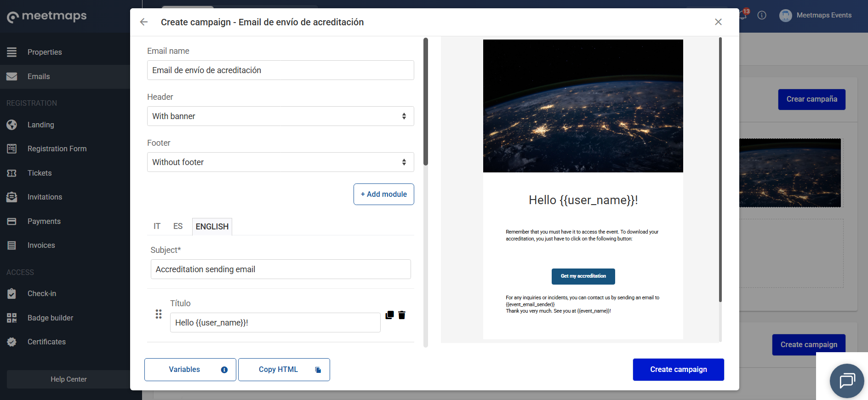Click the email preview scrollbar
868x400 pixels.
coord(720,170)
